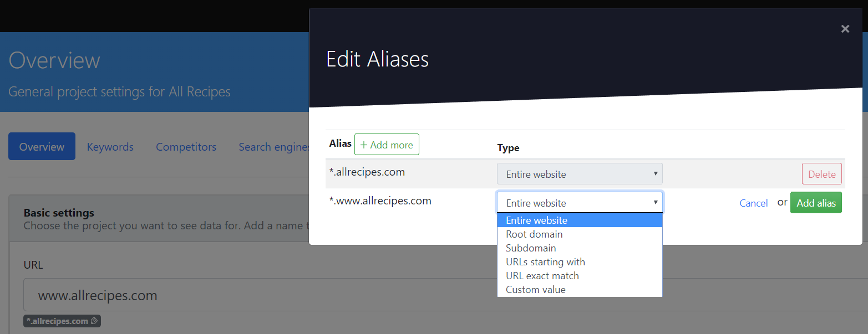Switch to the Keywords tab
Image resolution: width=868 pixels, height=334 pixels.
(x=110, y=147)
